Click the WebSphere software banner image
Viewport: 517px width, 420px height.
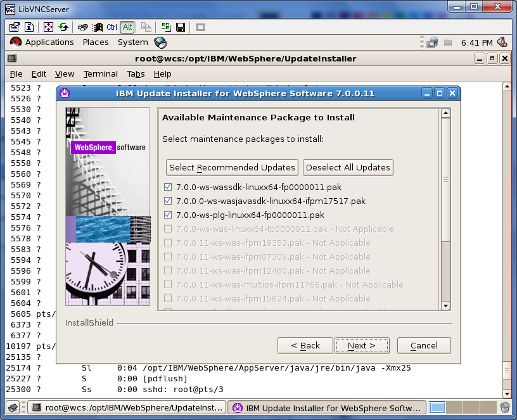coord(108,207)
